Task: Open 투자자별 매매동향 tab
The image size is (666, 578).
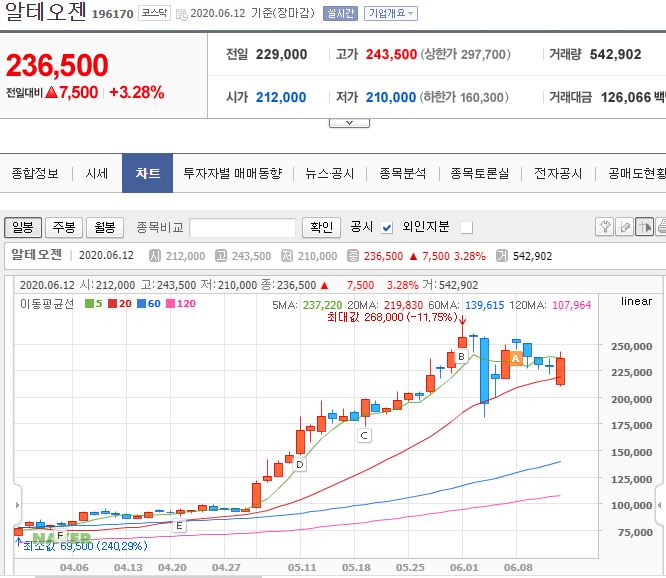Action: 233,173
